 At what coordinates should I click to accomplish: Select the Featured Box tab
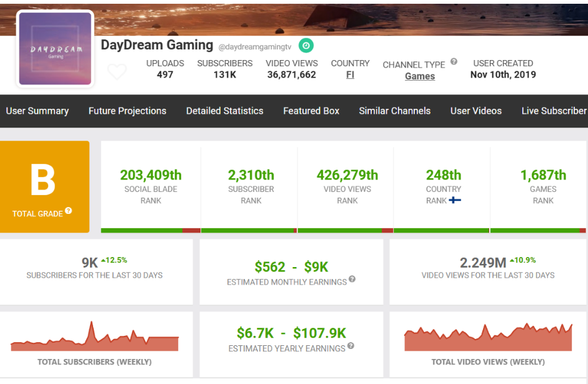(x=311, y=111)
